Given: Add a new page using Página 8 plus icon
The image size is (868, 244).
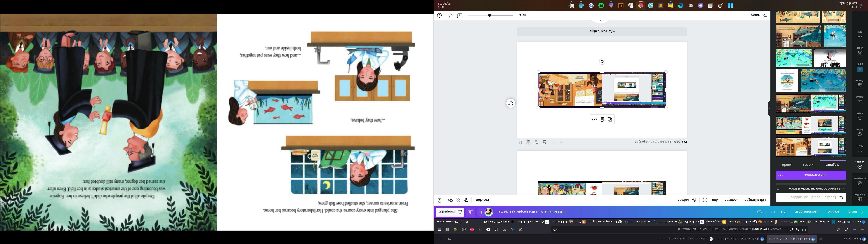Looking at the screenshot, I should click(520, 142).
